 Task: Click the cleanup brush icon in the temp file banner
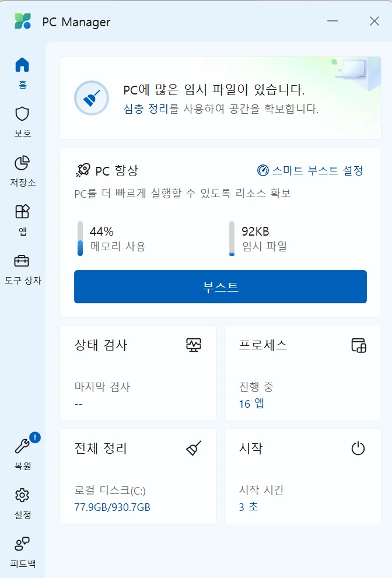(x=92, y=97)
